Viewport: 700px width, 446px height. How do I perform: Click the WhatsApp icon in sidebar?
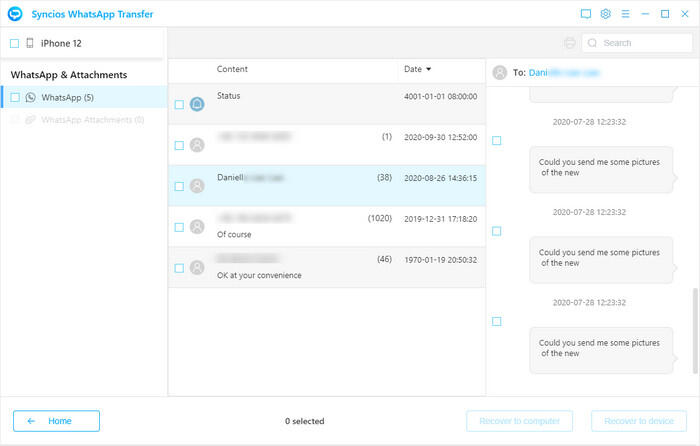coord(31,97)
